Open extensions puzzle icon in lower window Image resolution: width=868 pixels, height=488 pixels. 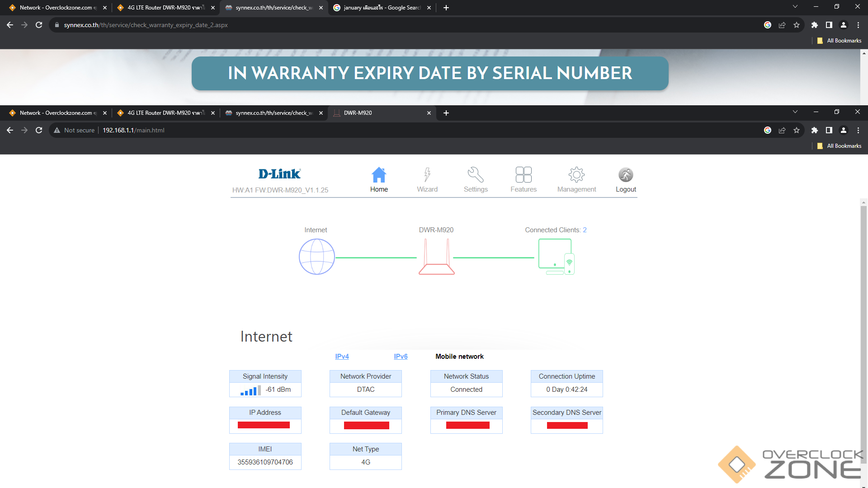click(815, 130)
